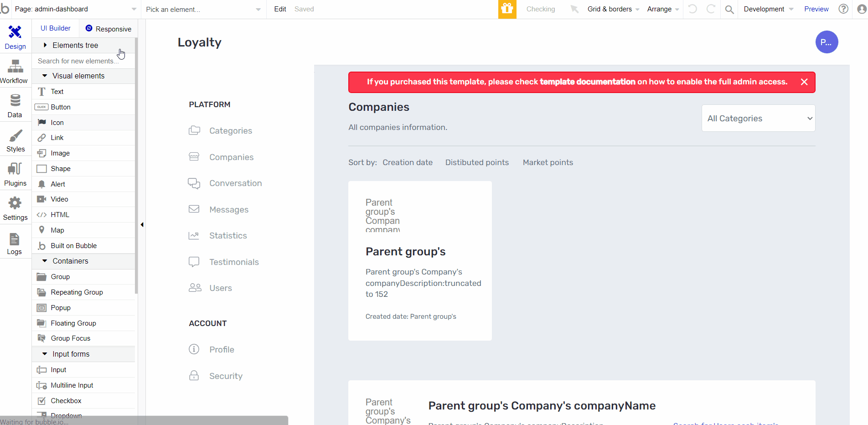The width and height of the screenshot is (868, 425).
Task: Select the Map element tool
Action: [83, 230]
